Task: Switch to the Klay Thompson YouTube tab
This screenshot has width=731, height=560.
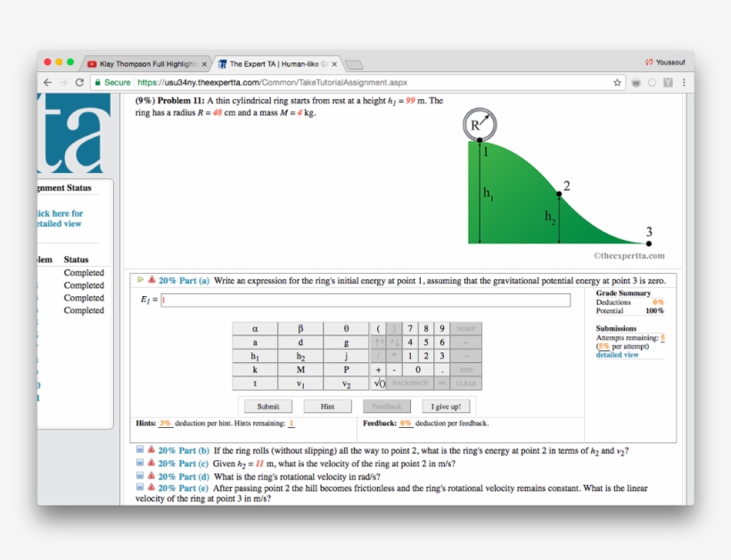Action: pyautogui.click(x=147, y=64)
